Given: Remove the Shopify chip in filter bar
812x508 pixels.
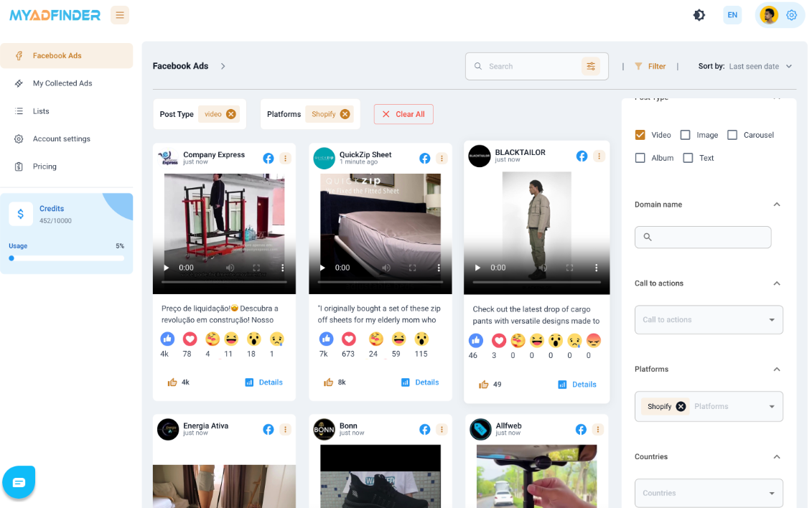Looking at the screenshot, I should (x=345, y=114).
